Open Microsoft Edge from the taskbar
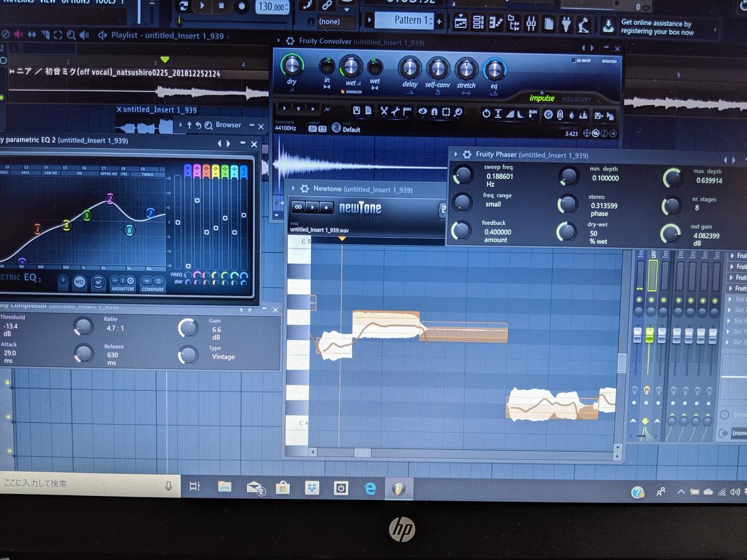Screen dimensions: 747x560 (370, 488)
